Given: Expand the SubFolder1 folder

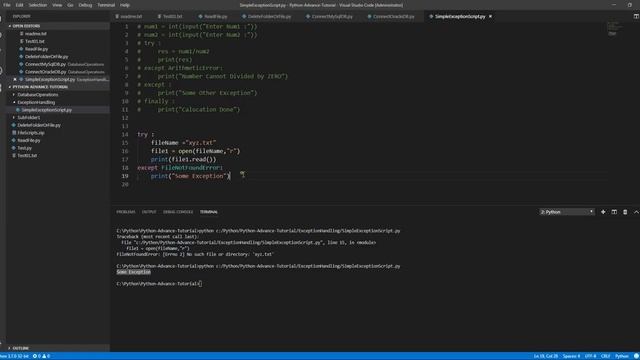Looking at the screenshot, I should (x=29, y=118).
